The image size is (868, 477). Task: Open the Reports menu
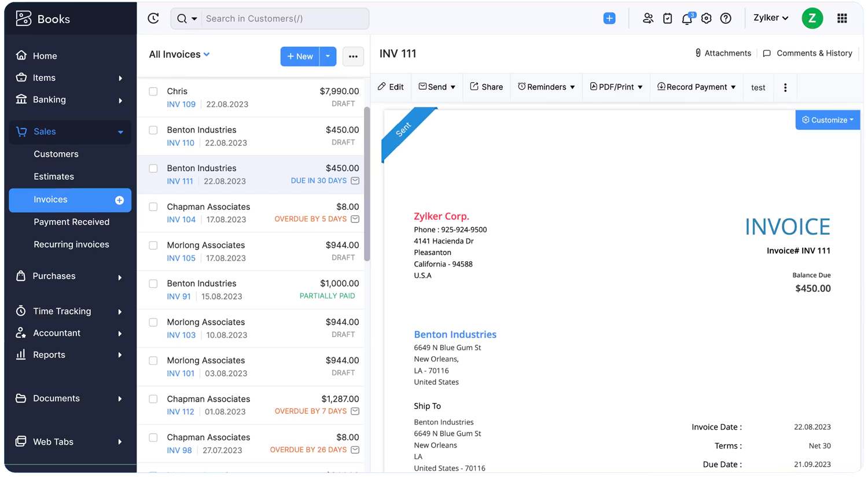70,355
